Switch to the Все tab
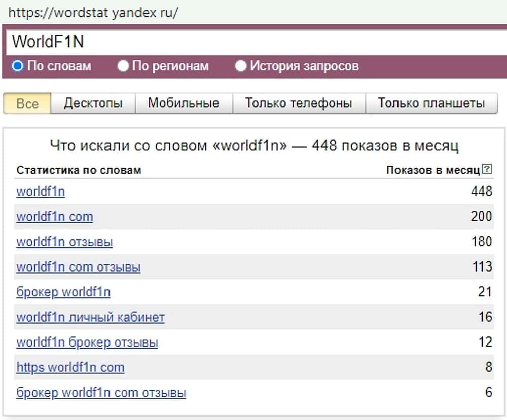 click(x=27, y=103)
